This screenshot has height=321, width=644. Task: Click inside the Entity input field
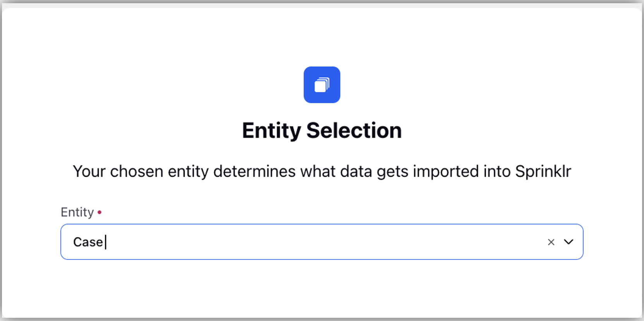(322, 242)
